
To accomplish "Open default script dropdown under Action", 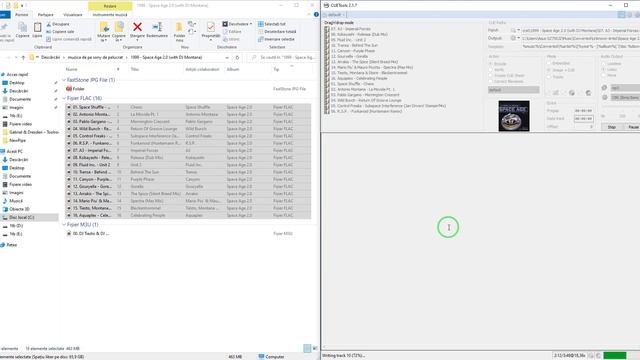I will click(x=513, y=90).
